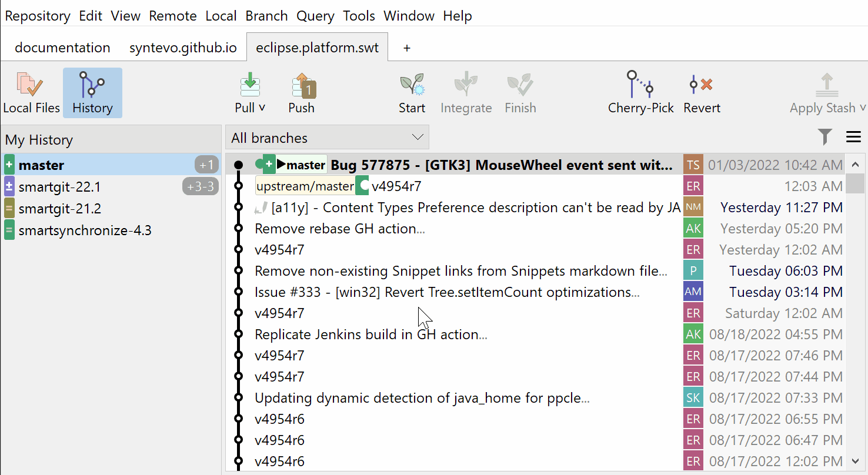The image size is (868, 475).
Task: Click the NM author avatar
Action: 693,207
